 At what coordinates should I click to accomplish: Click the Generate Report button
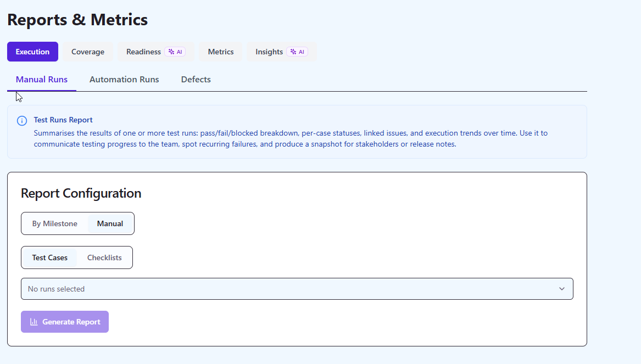click(65, 322)
